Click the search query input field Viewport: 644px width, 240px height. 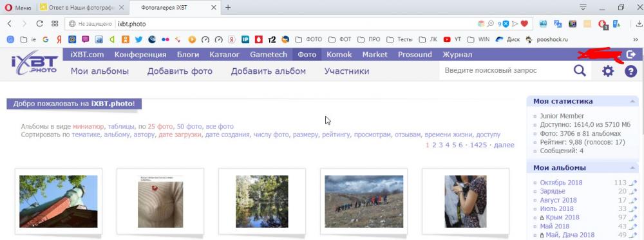pyautogui.click(x=504, y=71)
